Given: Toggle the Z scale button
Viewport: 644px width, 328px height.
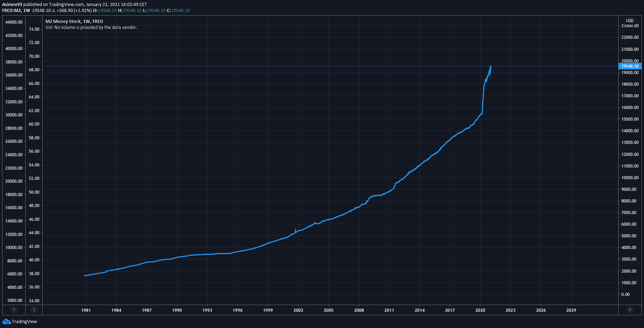Looking at the screenshot, I should 34,310.
